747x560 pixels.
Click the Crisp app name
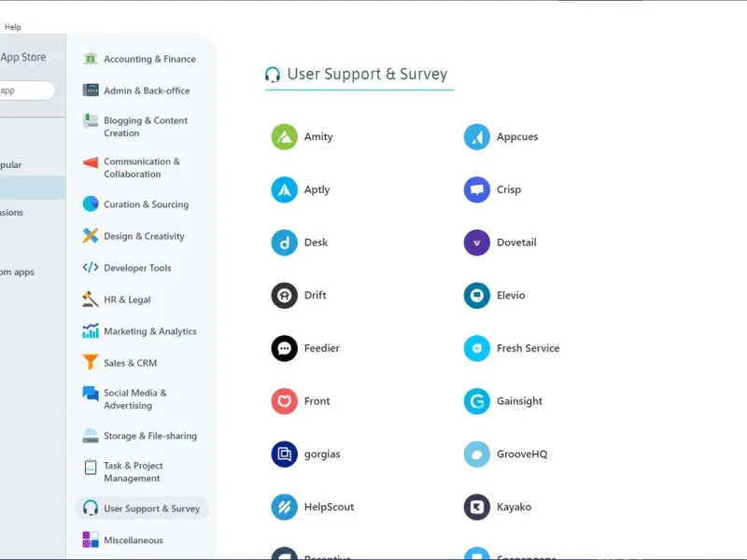[x=509, y=189]
